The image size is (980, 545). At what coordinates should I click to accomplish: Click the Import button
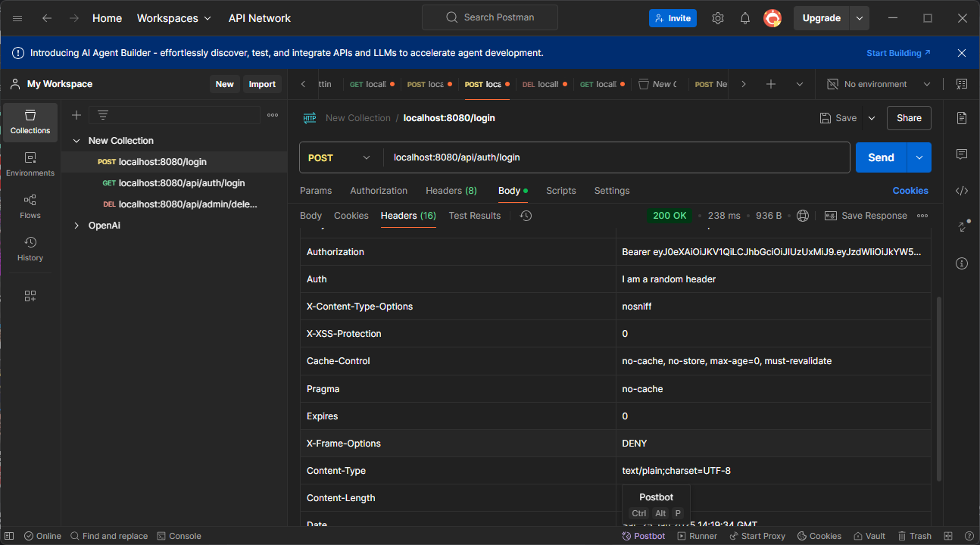[x=262, y=84]
